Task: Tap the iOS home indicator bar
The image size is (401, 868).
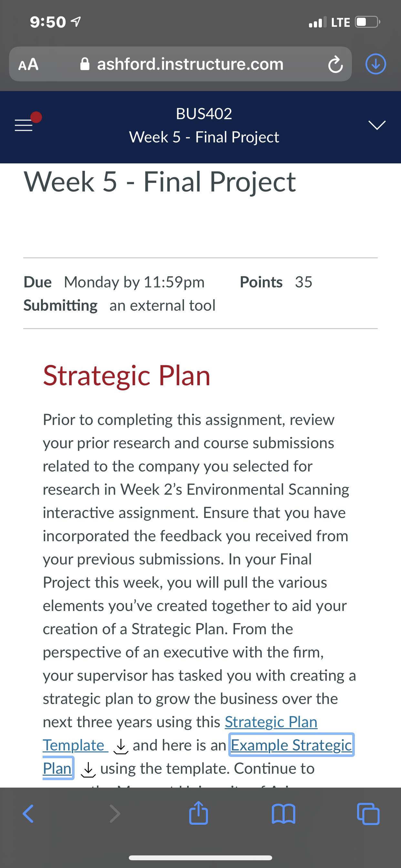Action: [200, 858]
